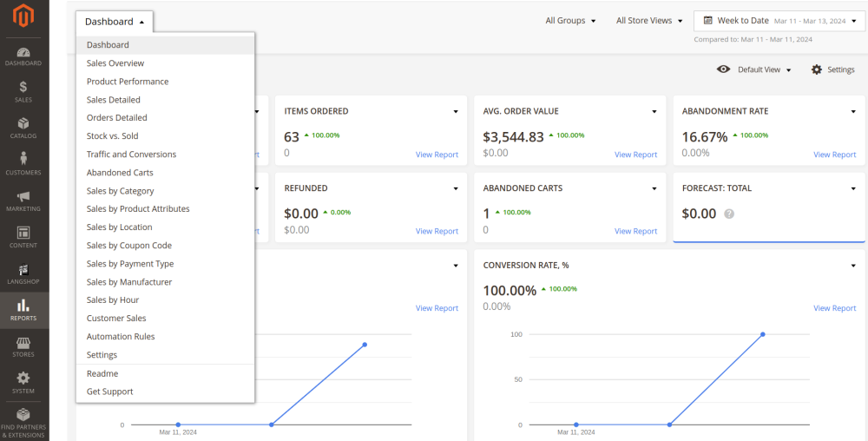The image size is (868, 441).
Task: Open View Report for Avg. Order Value
Action: [635, 155]
